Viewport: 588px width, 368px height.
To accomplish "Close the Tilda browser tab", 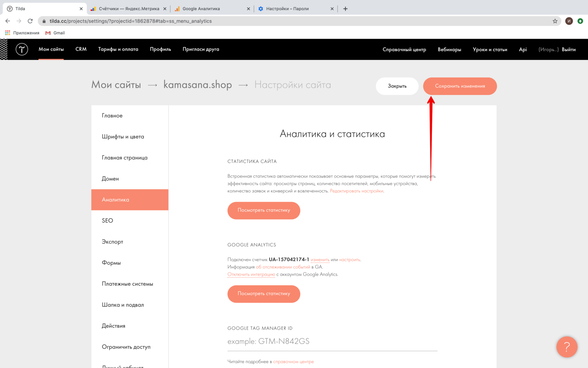I will [81, 9].
